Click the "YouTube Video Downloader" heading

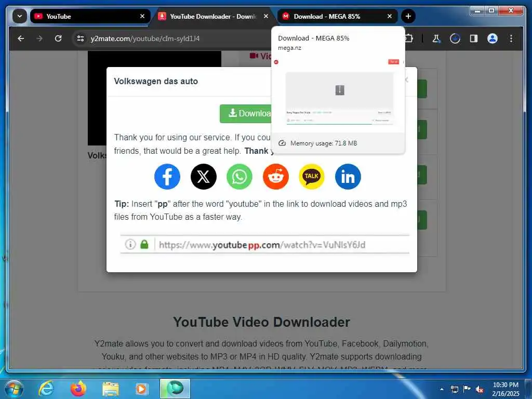[262, 322]
